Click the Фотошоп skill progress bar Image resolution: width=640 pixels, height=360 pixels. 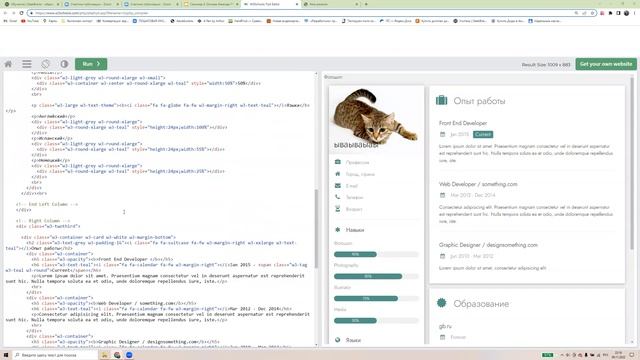[376, 254]
